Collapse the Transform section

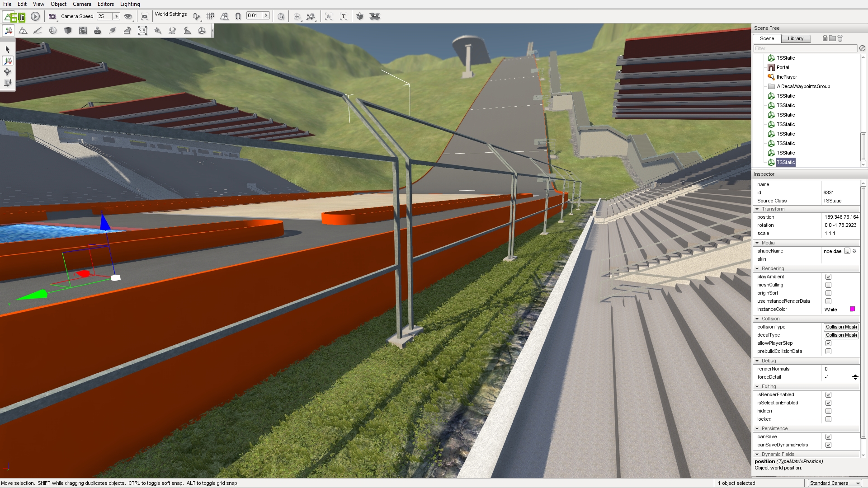(x=757, y=209)
